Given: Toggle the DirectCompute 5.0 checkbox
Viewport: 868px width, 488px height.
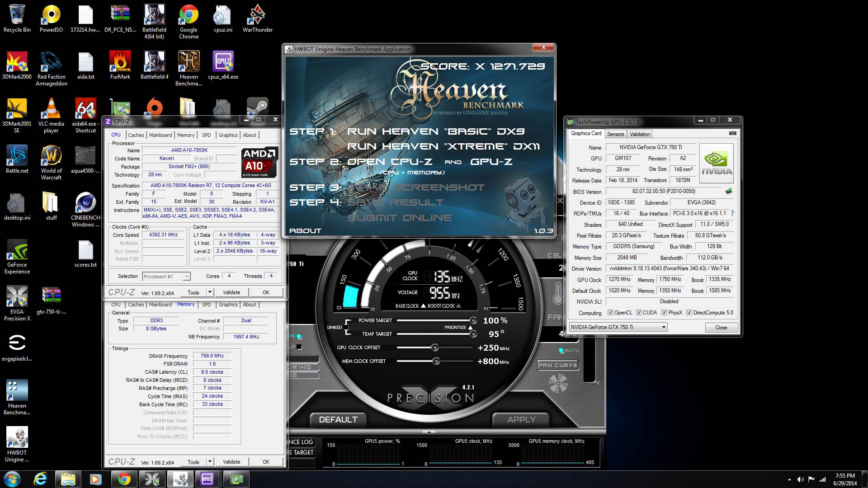Looking at the screenshot, I should click(689, 313).
